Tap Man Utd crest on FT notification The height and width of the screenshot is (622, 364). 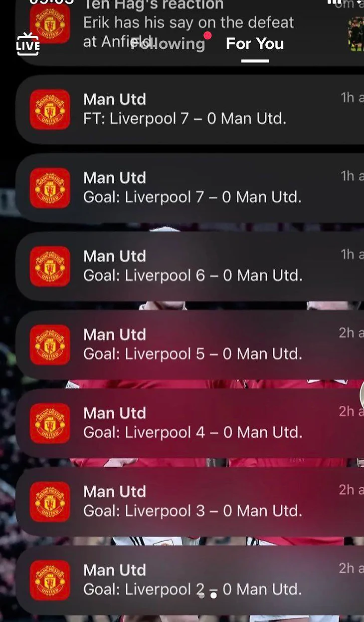[x=50, y=109]
